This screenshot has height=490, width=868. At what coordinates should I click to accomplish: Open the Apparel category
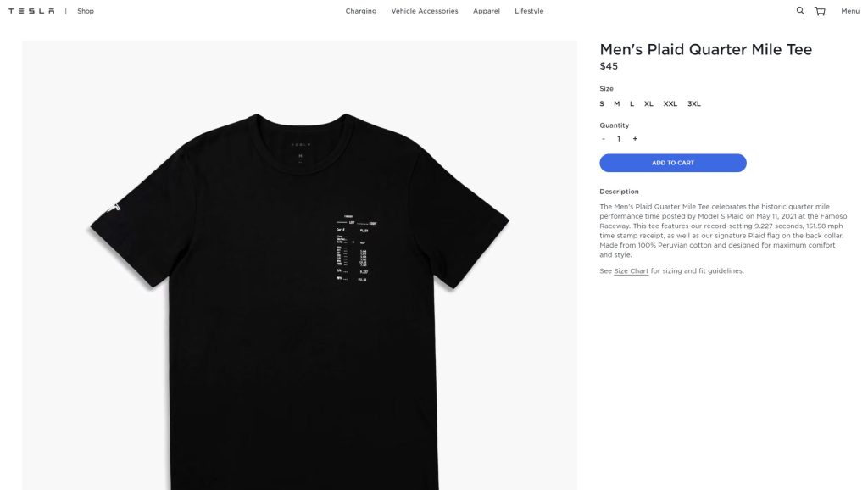pyautogui.click(x=487, y=10)
